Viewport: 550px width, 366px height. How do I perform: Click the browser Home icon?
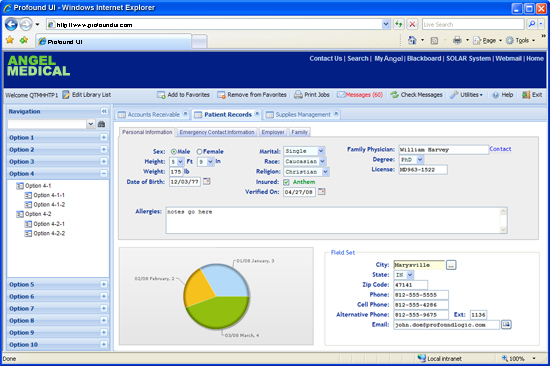(412, 41)
